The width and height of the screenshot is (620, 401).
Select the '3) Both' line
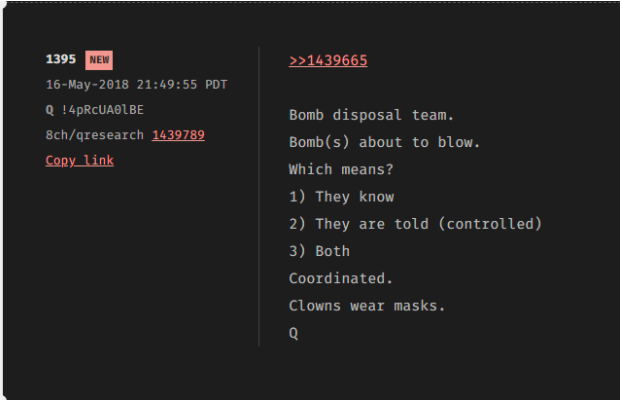319,251
